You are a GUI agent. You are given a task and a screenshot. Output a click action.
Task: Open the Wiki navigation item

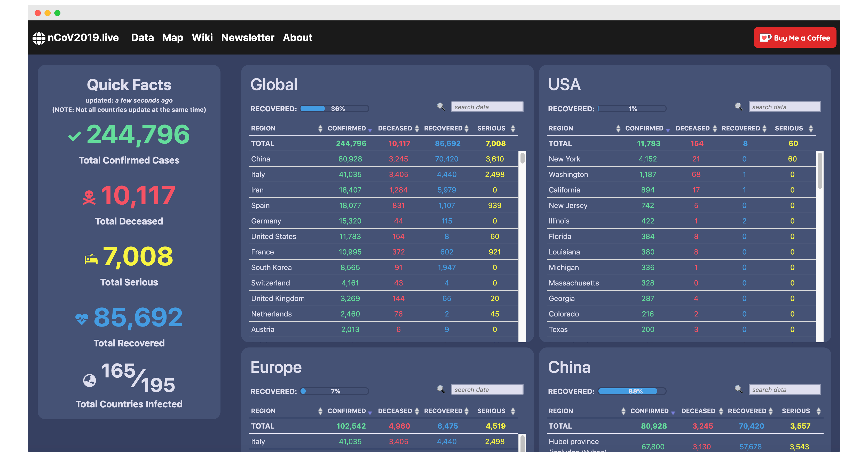tap(202, 37)
